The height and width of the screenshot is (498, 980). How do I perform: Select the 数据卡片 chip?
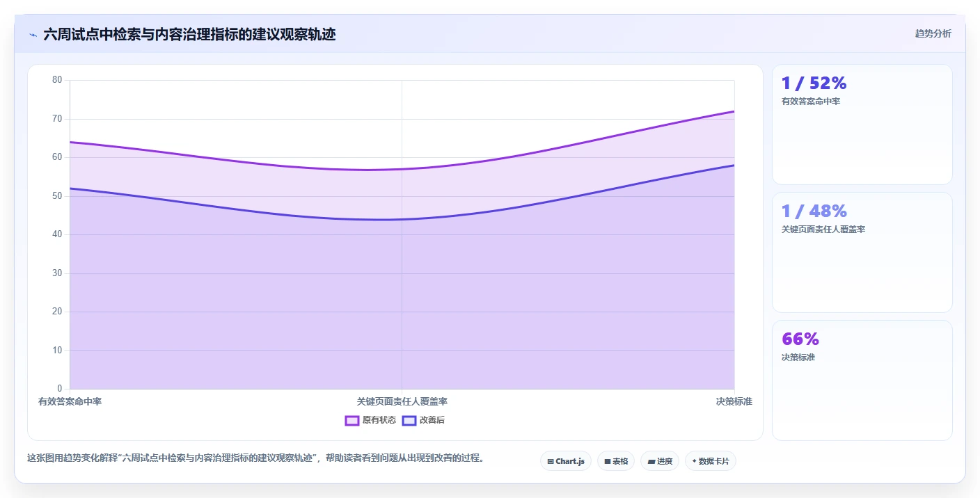tap(711, 461)
